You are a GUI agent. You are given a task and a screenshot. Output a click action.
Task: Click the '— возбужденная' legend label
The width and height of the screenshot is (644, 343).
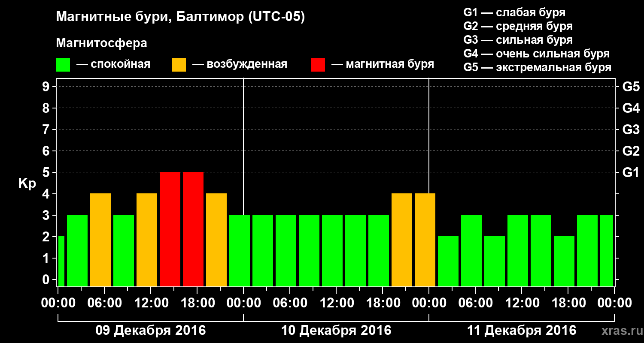240,65
